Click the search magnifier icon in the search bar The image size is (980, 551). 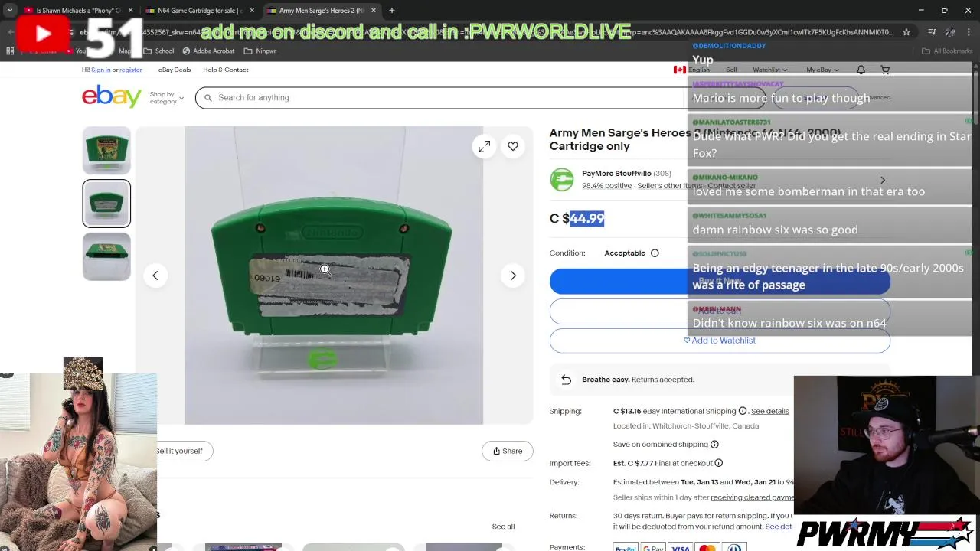(x=207, y=98)
